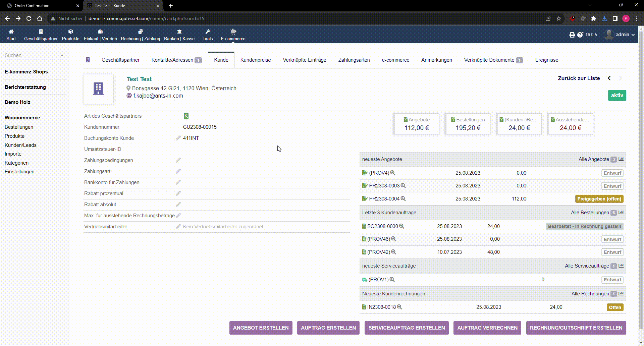This screenshot has height=346, width=644.
Task: Open proposal PR2308-0003
Action: (x=384, y=186)
